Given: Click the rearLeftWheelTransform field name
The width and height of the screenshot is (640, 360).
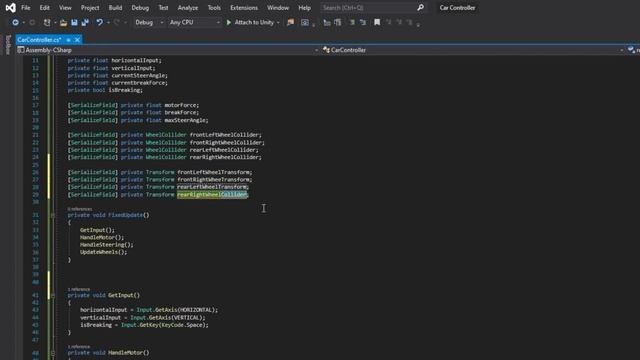Looking at the screenshot, I should 211,187.
